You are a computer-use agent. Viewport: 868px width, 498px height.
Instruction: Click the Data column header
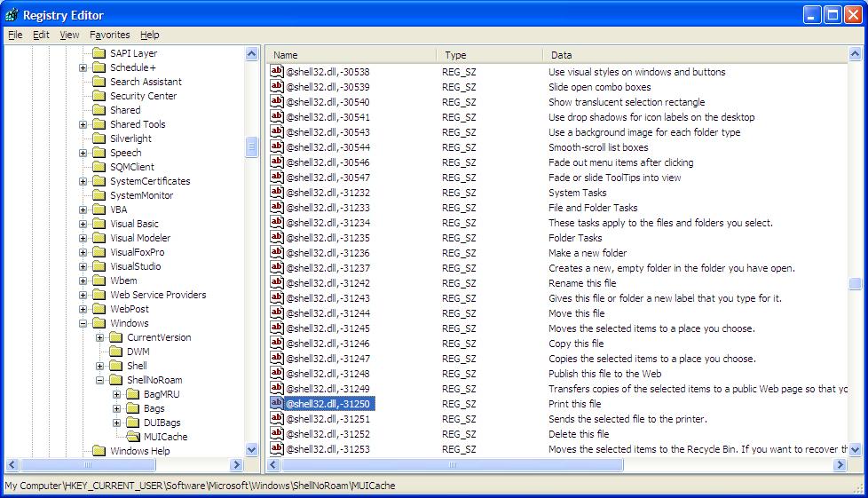point(692,55)
